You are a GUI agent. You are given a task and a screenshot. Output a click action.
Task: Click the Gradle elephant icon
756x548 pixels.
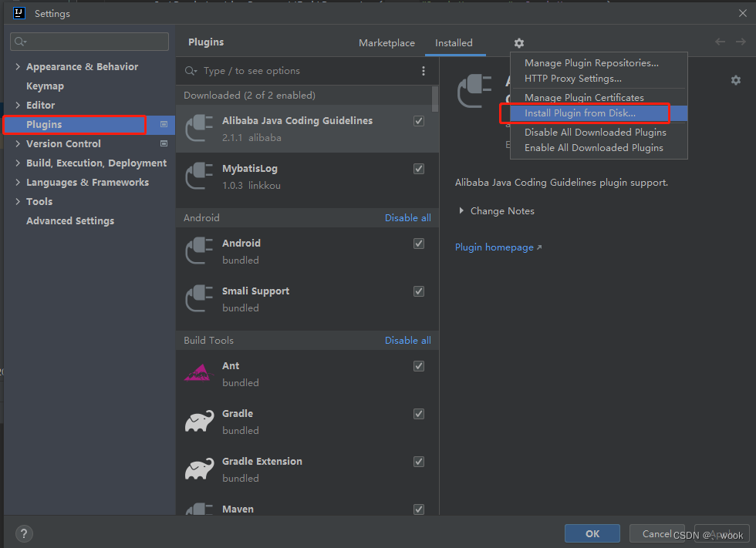point(199,422)
